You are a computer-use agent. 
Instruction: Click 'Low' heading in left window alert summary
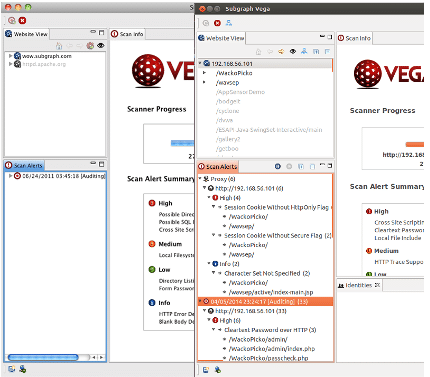[164, 270]
